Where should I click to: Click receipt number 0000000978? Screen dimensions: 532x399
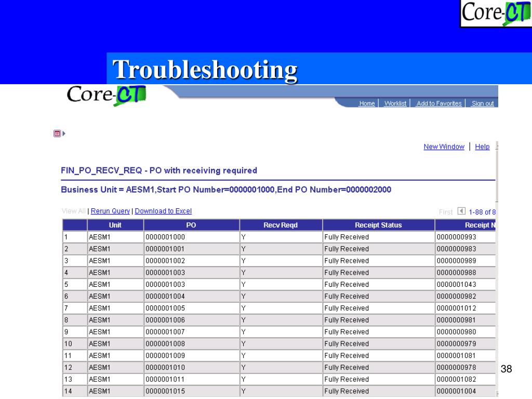pos(456,367)
